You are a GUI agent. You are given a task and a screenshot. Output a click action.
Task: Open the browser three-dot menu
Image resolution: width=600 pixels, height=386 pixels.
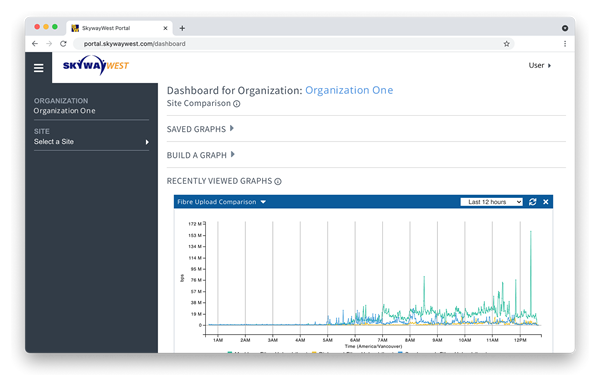pos(565,44)
